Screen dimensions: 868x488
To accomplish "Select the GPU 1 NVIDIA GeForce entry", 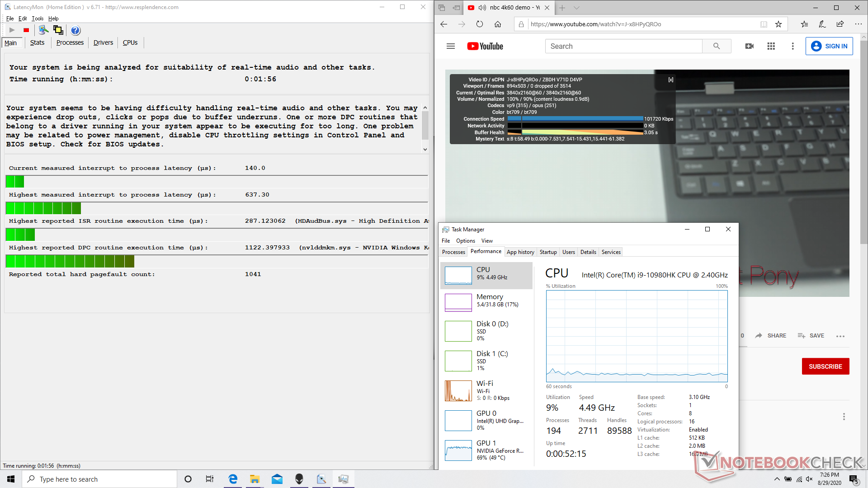I will (486, 450).
